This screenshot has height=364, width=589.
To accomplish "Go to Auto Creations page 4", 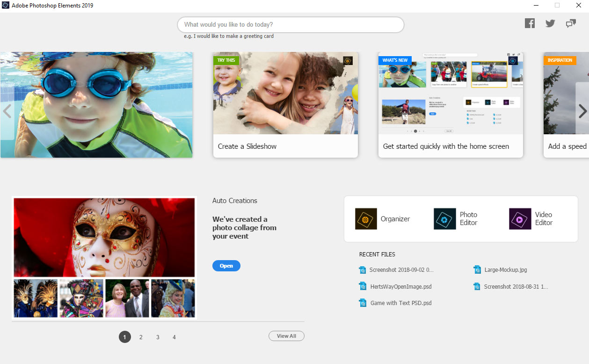I will [174, 337].
